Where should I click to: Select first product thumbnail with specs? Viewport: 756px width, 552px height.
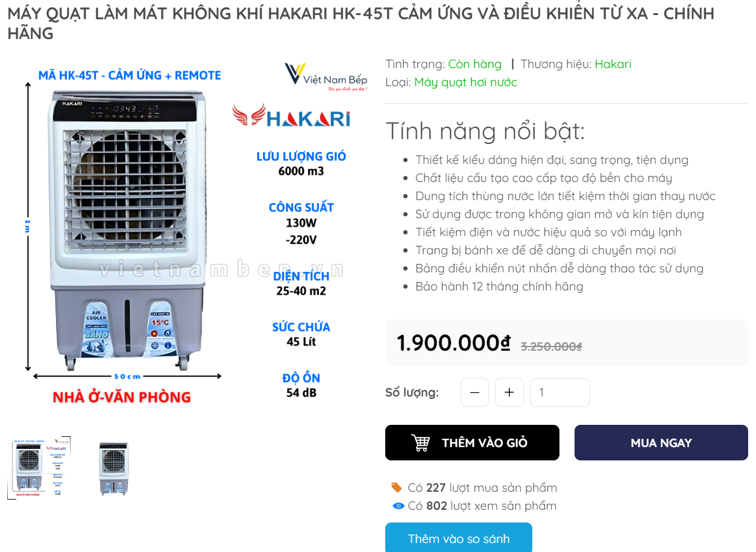39,468
